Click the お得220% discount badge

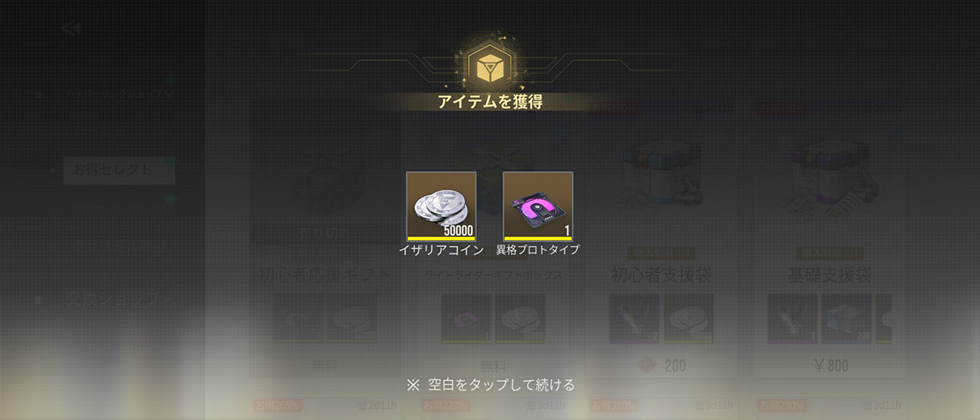click(445, 405)
